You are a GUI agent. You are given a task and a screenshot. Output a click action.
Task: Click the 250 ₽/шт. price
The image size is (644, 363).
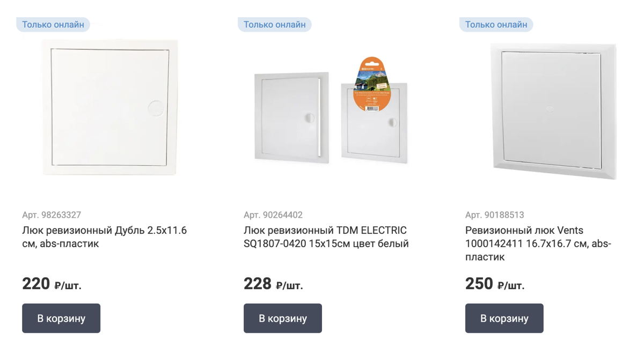[x=494, y=284]
